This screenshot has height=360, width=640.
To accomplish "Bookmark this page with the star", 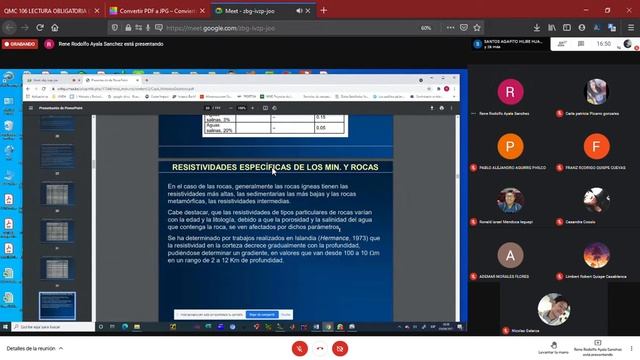I will click(x=477, y=28).
